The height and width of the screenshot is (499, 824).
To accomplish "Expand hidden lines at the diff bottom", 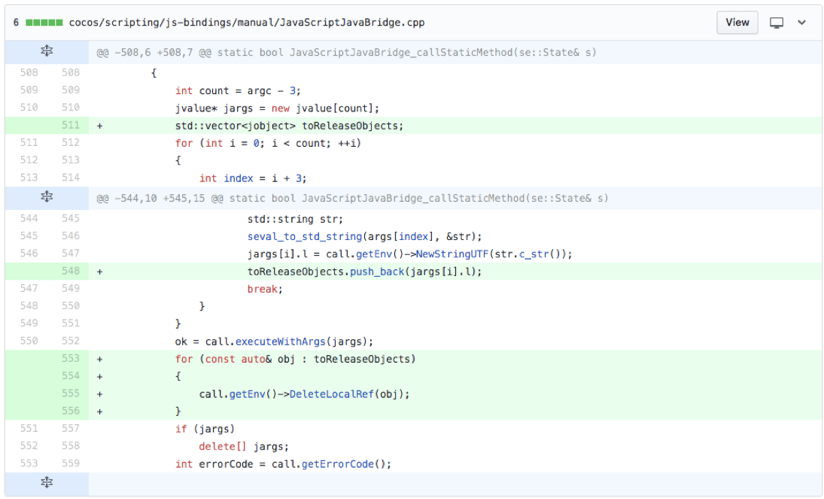I will click(46, 483).
